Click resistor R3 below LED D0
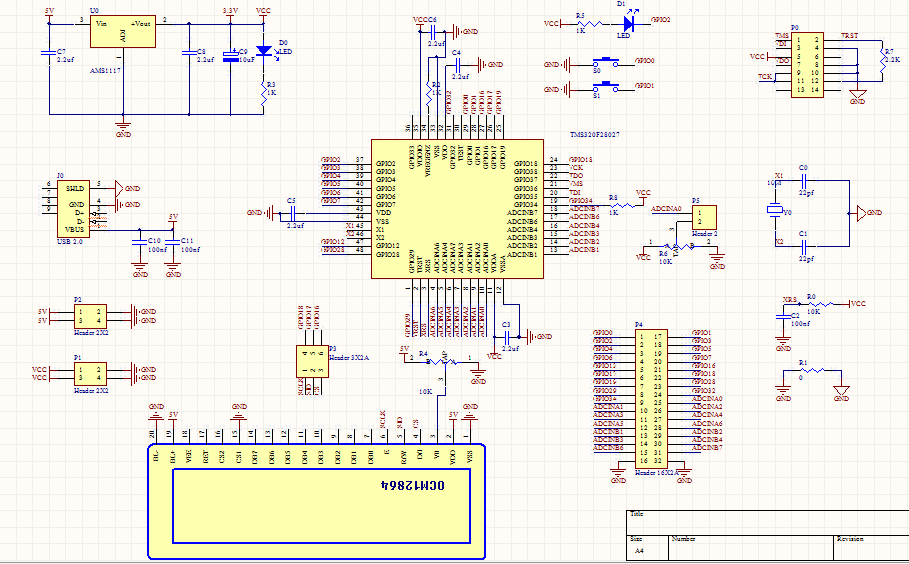The width and height of the screenshot is (909, 564). tap(264, 93)
